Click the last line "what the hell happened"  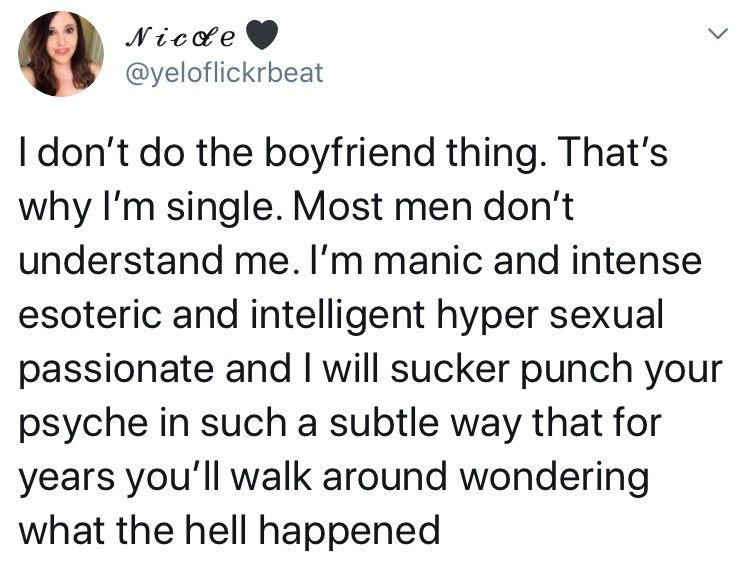pos(230,531)
